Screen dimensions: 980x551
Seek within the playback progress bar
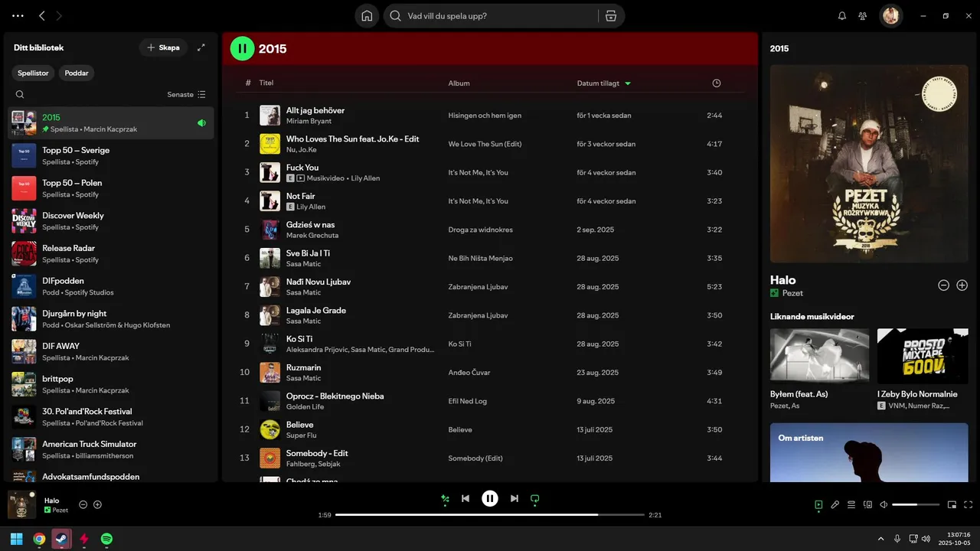pos(490,515)
